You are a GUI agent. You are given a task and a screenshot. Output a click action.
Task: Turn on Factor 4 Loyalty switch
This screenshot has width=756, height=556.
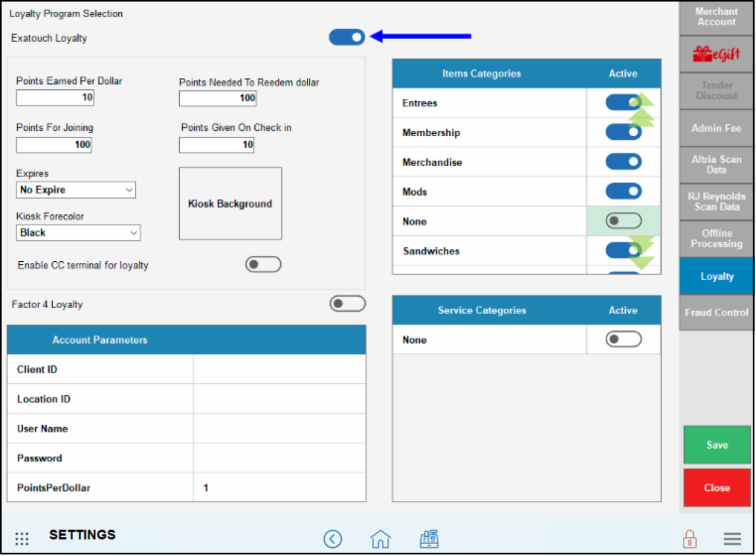pos(347,303)
